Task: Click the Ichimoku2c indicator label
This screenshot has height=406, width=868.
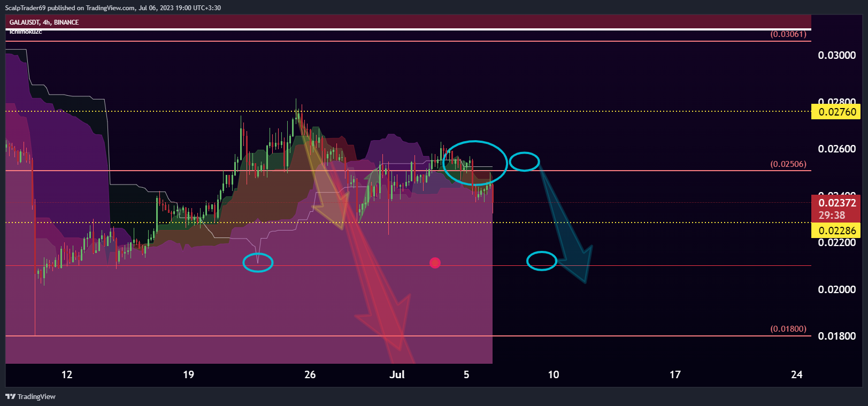Action: tap(26, 32)
